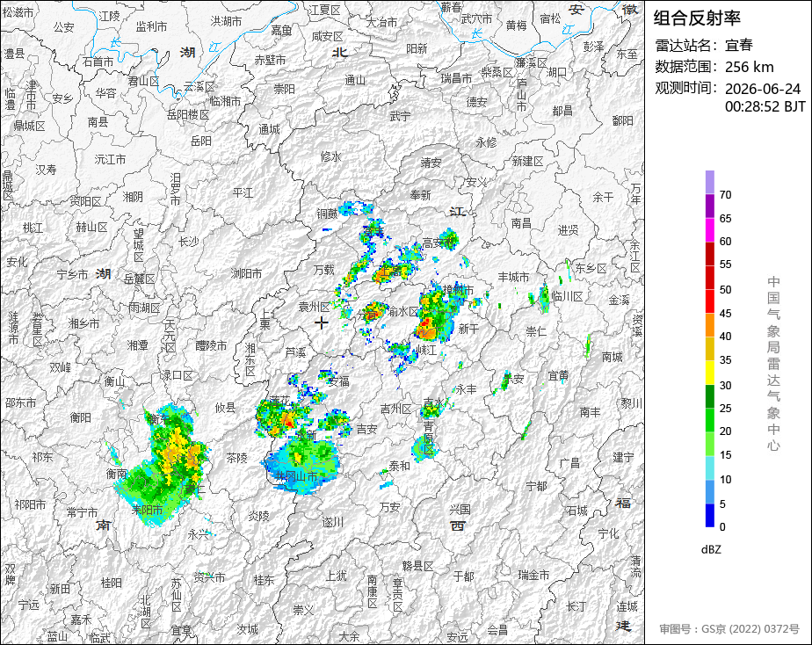
Task: Click the 进贤 map label
Action: click(x=568, y=230)
